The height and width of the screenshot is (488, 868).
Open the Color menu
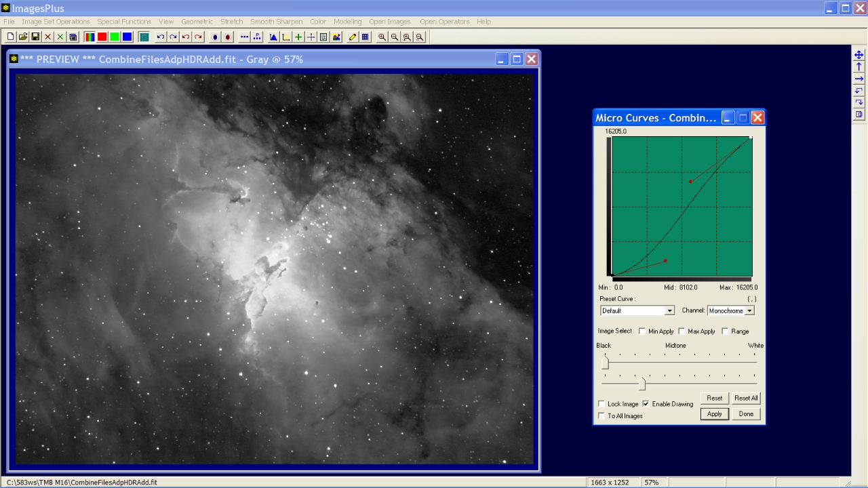coord(318,22)
